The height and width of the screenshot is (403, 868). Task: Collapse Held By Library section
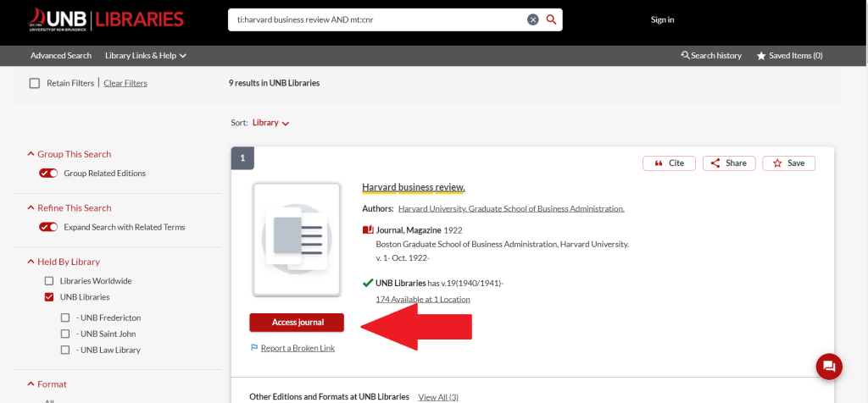click(64, 262)
